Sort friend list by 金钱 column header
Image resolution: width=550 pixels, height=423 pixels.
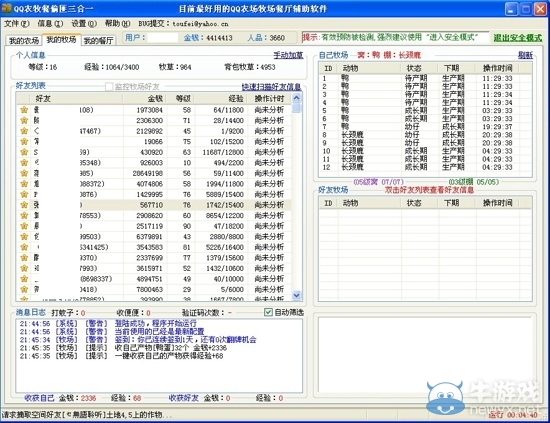(x=145, y=99)
